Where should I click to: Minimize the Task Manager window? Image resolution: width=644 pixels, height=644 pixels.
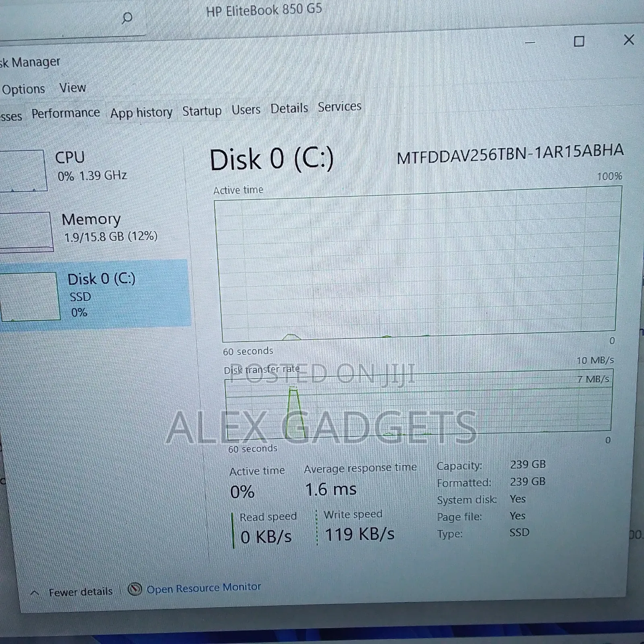pyautogui.click(x=530, y=42)
